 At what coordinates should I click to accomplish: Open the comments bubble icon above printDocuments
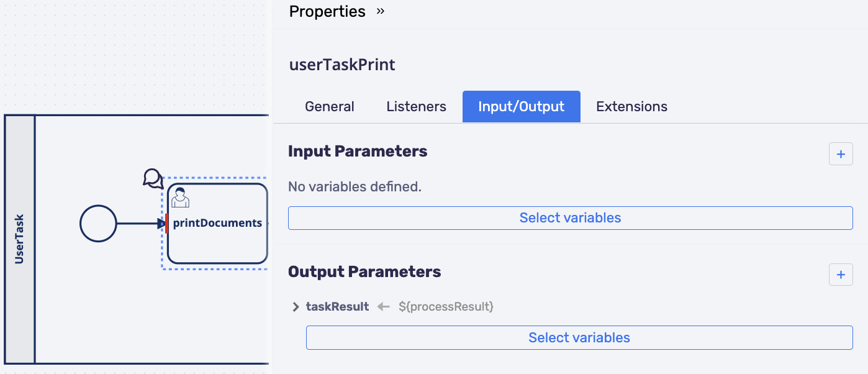pyautogui.click(x=153, y=178)
